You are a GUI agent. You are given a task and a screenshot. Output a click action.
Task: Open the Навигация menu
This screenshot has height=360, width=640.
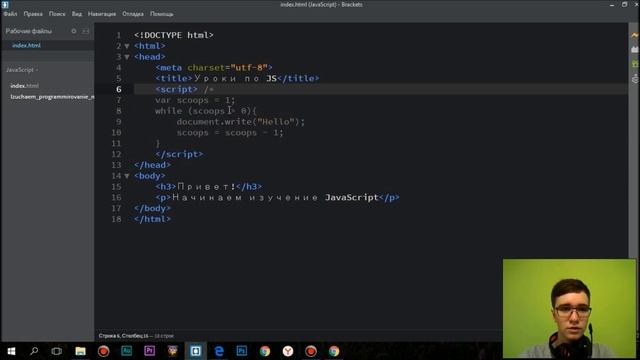click(102, 14)
